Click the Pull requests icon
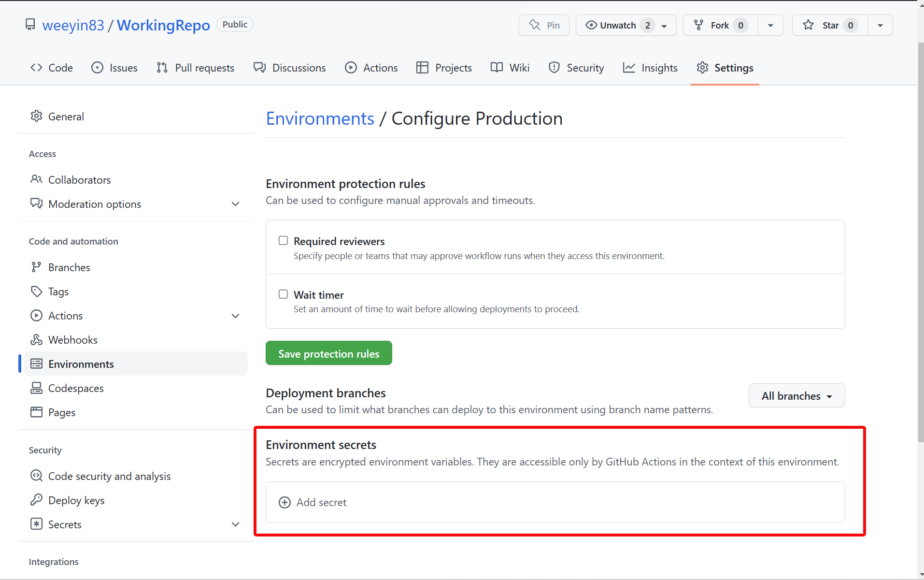Viewport: 924px width, 580px height. (162, 68)
